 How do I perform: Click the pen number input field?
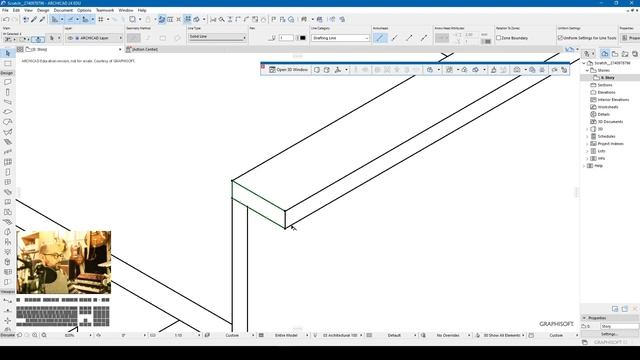tap(286, 38)
